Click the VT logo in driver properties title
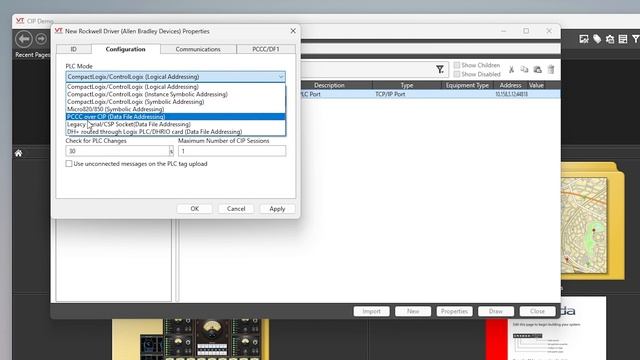The height and width of the screenshot is (360, 640). point(58,31)
